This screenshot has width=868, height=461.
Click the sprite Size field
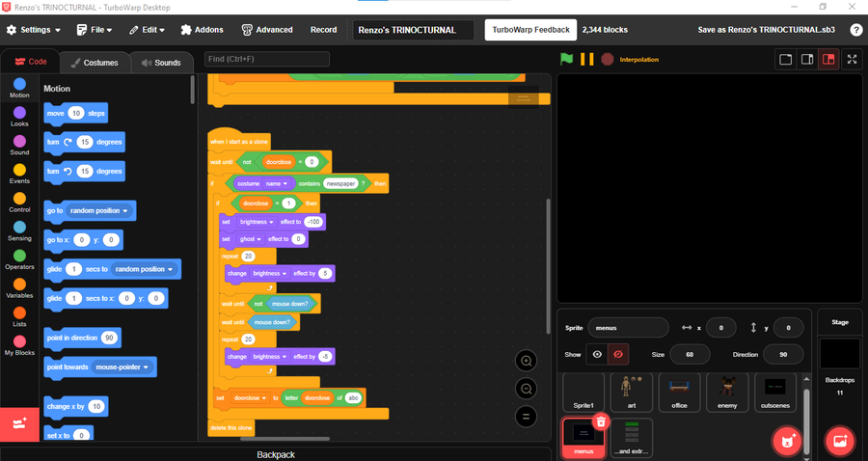[690, 354]
